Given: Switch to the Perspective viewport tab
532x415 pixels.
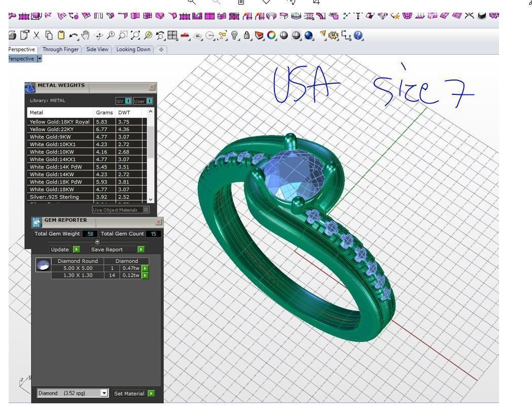Looking at the screenshot, I should pyautogui.click(x=22, y=49).
